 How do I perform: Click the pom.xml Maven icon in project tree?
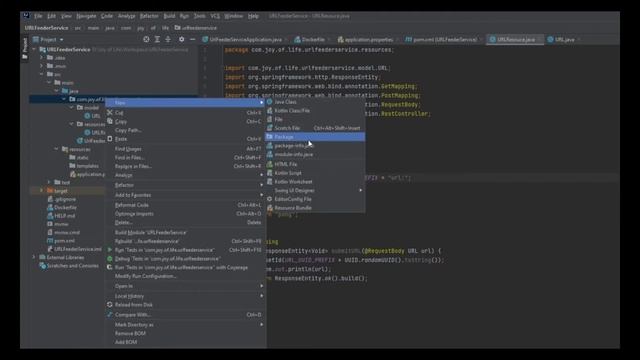coord(50,241)
